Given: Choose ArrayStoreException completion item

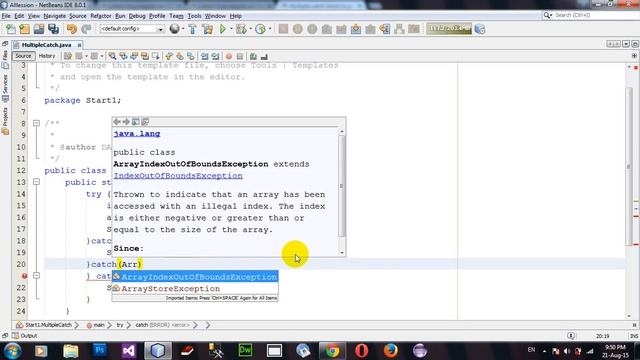Looking at the screenshot, I should 195,289.
